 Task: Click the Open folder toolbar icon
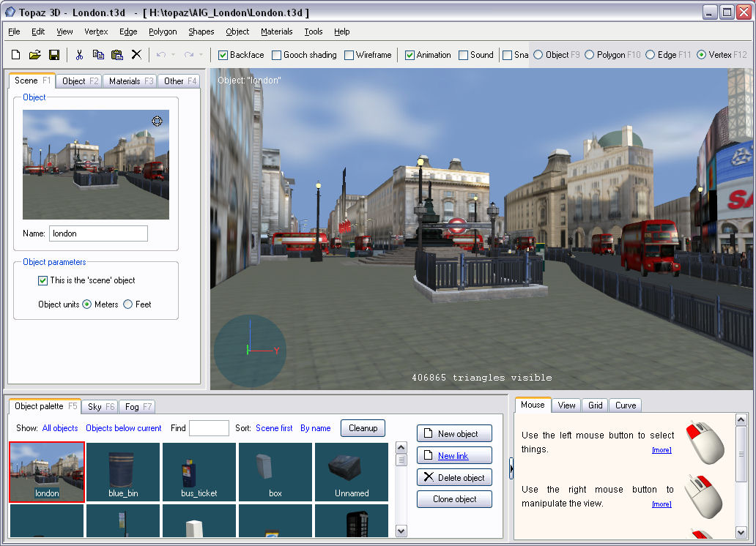(x=34, y=55)
